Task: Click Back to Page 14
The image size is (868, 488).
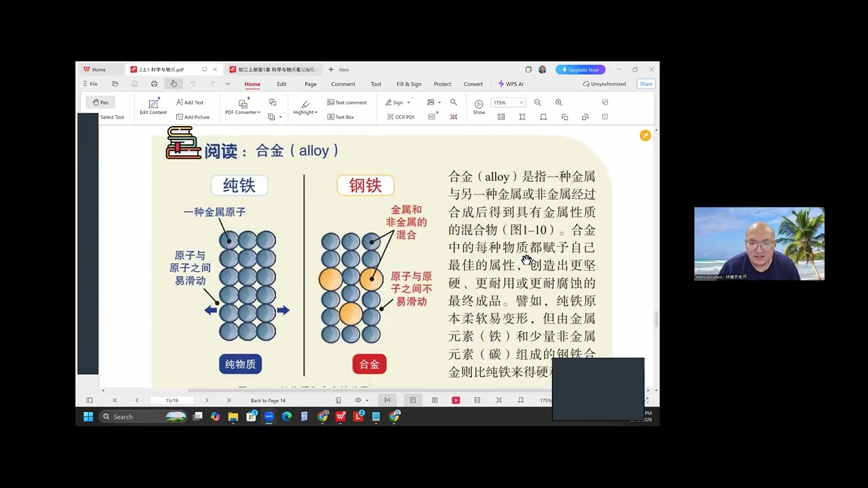Action: click(x=268, y=401)
